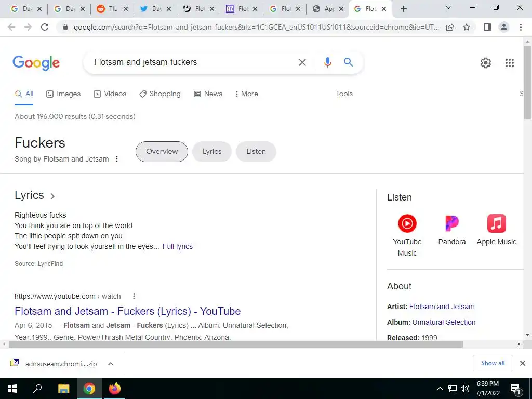Image resolution: width=532 pixels, height=399 pixels.
Task: Submit search with magnifier icon
Action: (x=348, y=62)
